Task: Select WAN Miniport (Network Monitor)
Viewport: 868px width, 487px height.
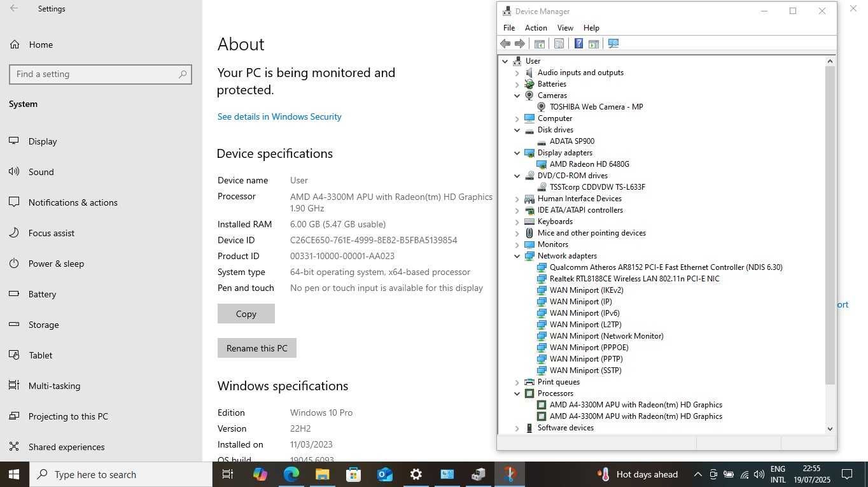Action: [606, 336]
